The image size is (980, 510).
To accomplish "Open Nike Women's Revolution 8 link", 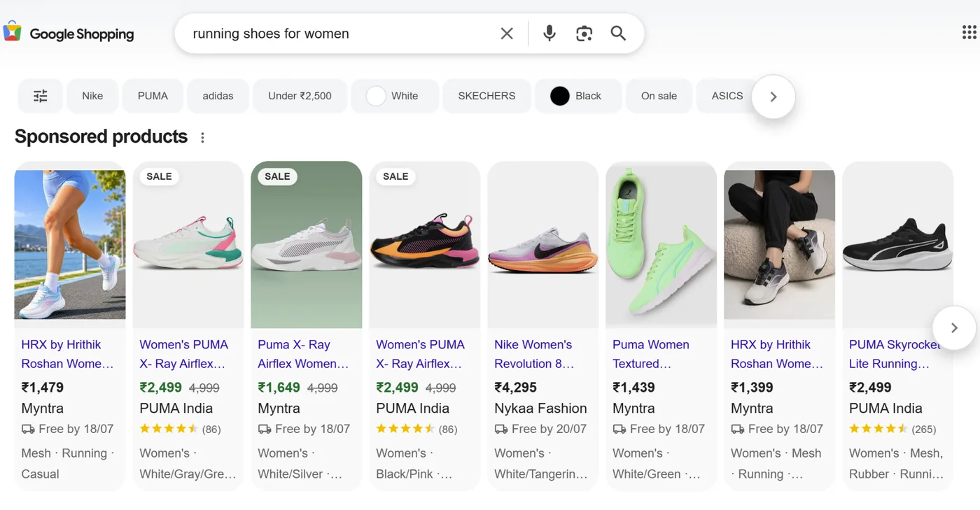I will click(x=534, y=354).
